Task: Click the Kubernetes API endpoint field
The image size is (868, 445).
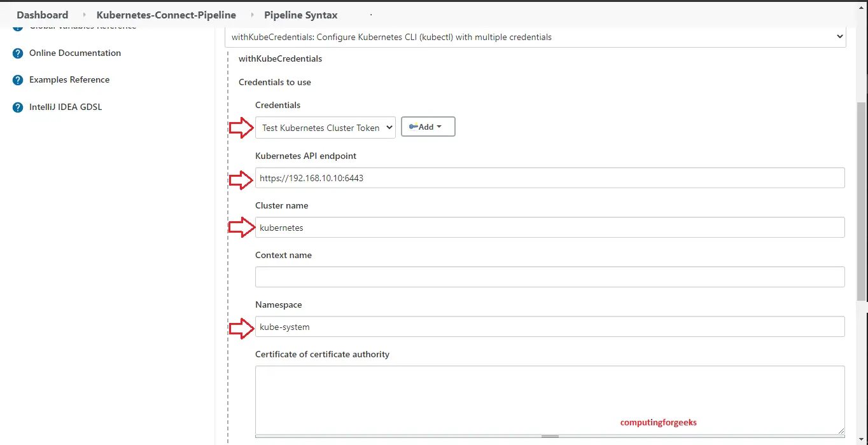Action: [x=549, y=178]
